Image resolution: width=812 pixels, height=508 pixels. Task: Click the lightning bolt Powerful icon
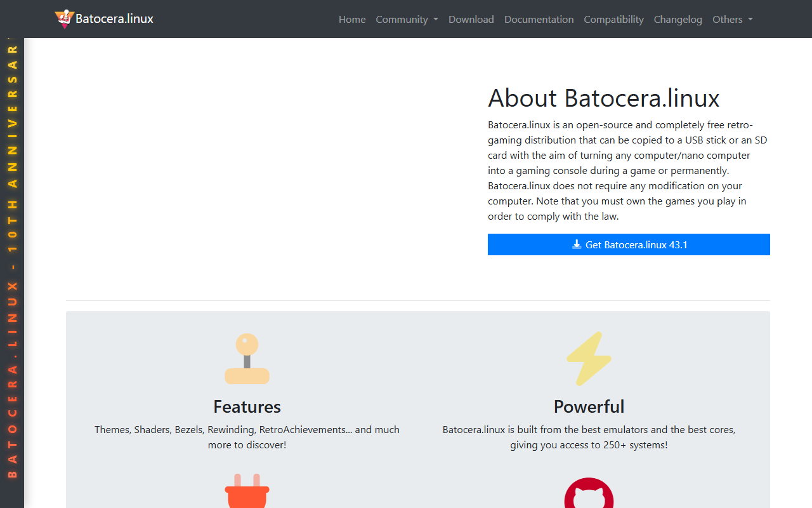coord(589,359)
